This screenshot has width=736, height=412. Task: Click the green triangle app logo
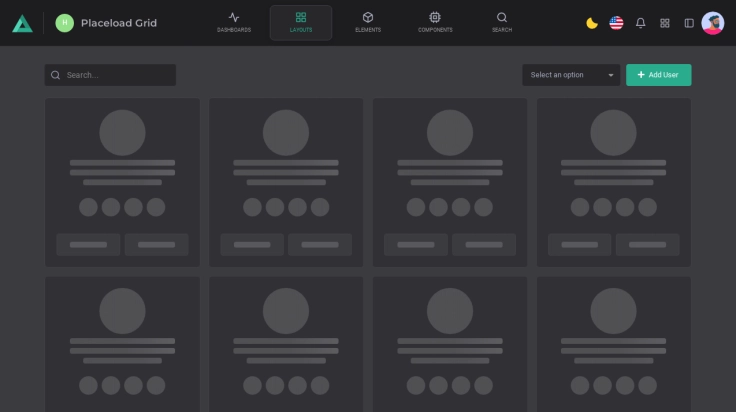pos(22,23)
